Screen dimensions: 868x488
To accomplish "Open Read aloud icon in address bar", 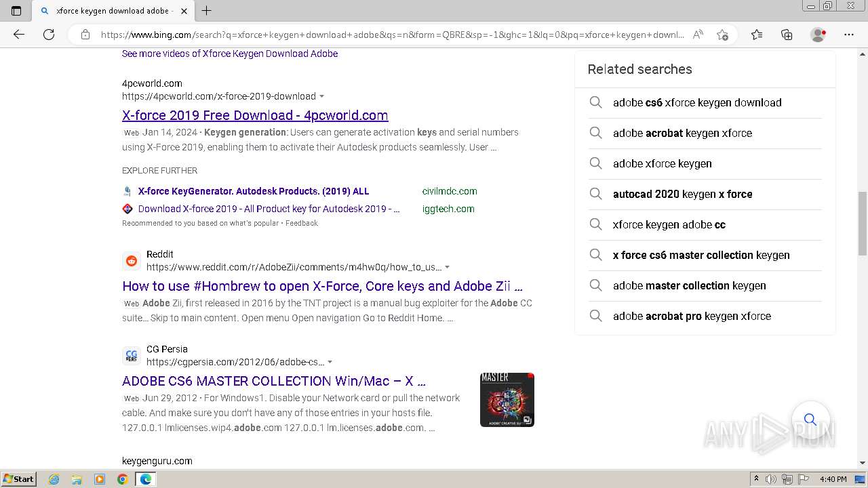I will [698, 35].
